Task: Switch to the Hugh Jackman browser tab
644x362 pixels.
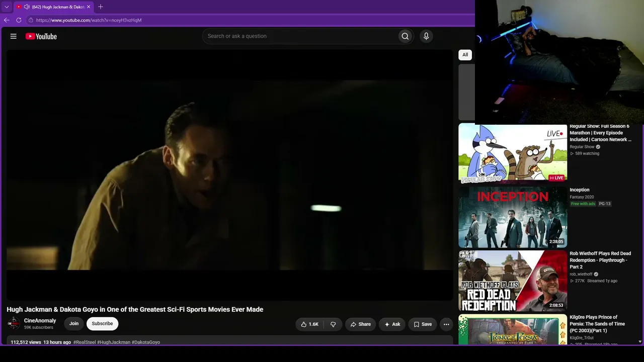Action: coord(53,7)
